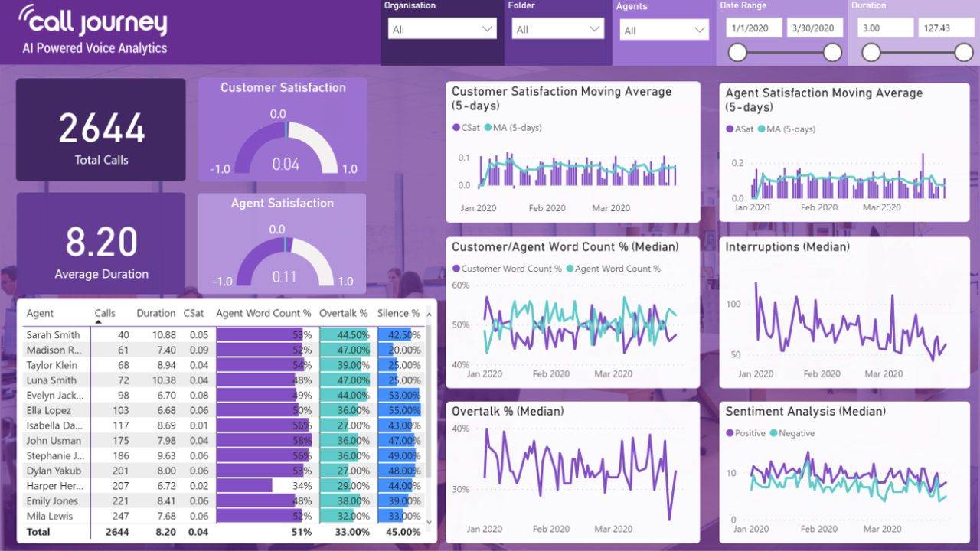
Task: Click the maximum duration field 127.43
Action: (x=947, y=28)
